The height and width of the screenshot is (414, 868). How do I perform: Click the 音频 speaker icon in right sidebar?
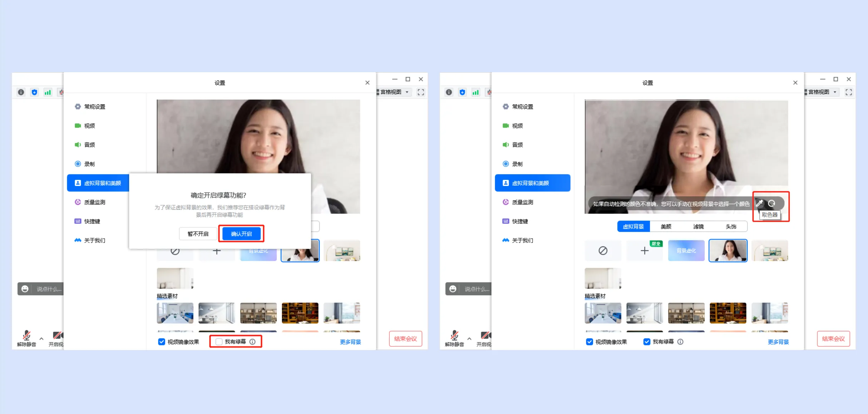click(x=505, y=145)
